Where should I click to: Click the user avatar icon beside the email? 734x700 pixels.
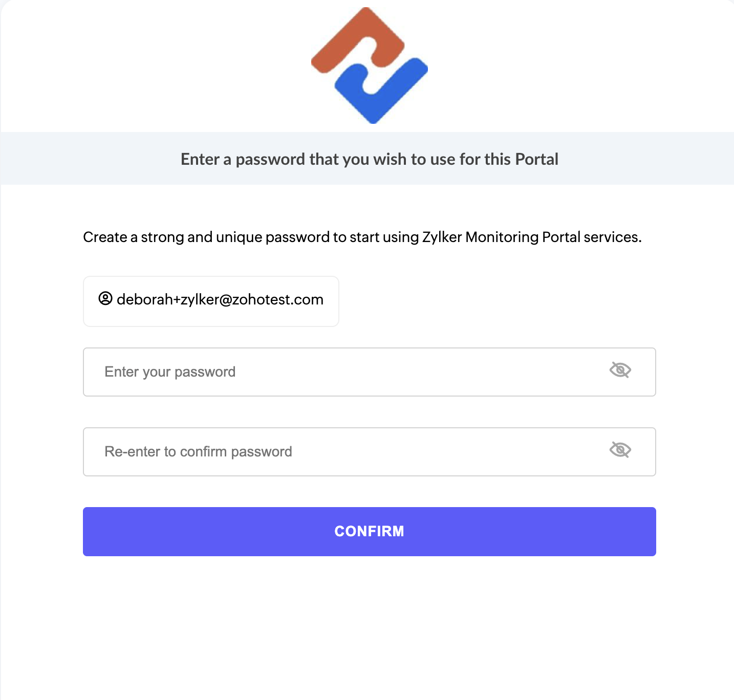[x=105, y=298]
